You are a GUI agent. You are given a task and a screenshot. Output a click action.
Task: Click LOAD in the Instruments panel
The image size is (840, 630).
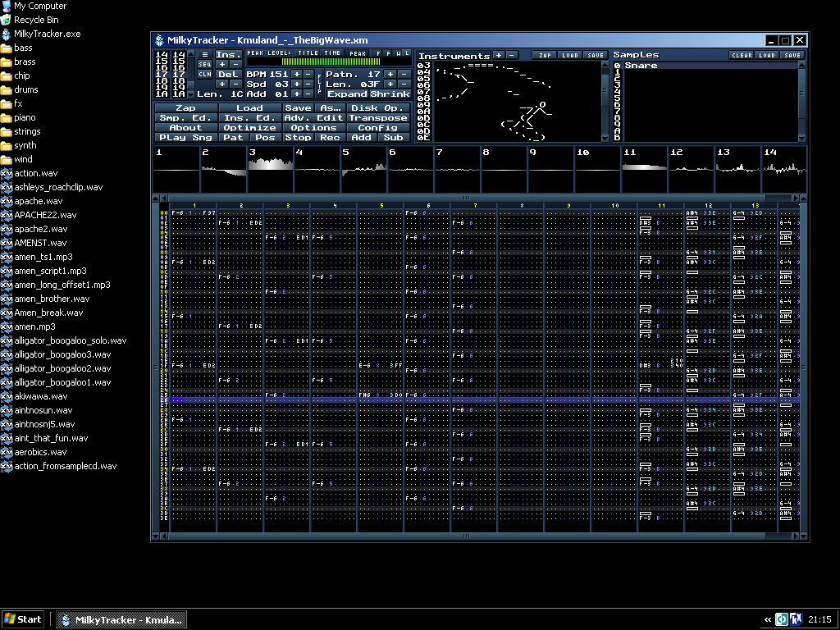[570, 55]
